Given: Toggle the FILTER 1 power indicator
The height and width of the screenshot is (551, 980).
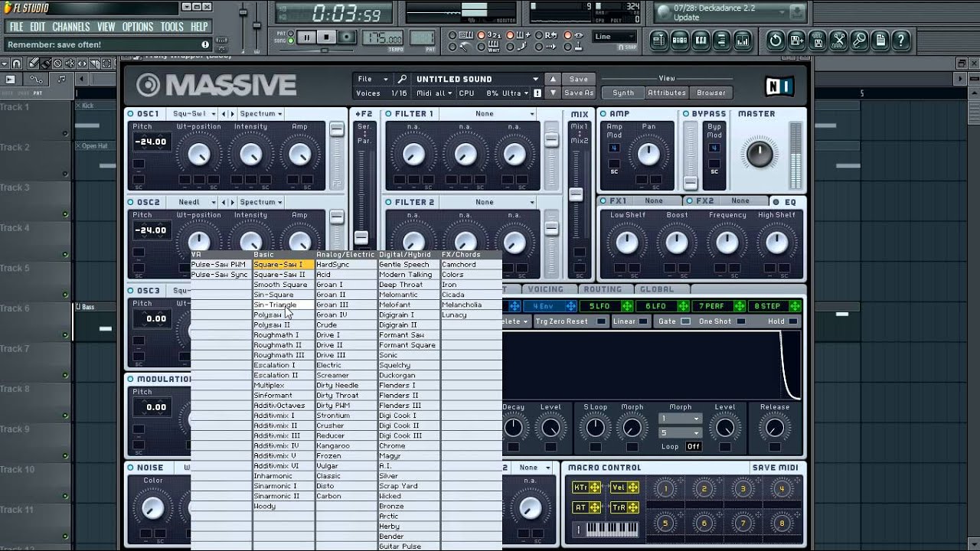Looking at the screenshot, I should [388, 114].
